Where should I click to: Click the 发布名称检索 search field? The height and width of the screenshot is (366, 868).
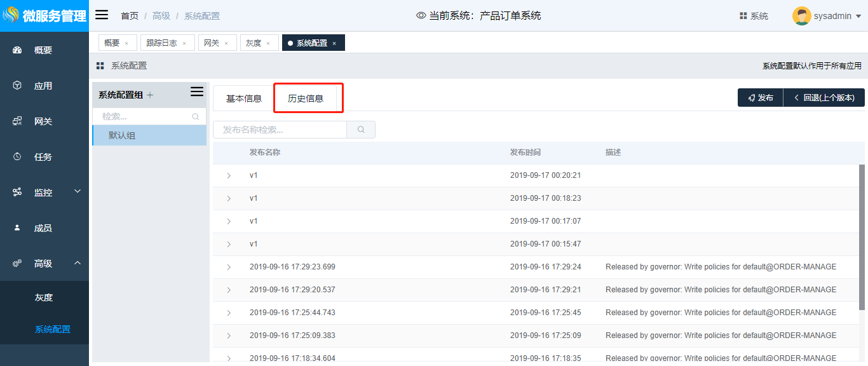pos(280,130)
